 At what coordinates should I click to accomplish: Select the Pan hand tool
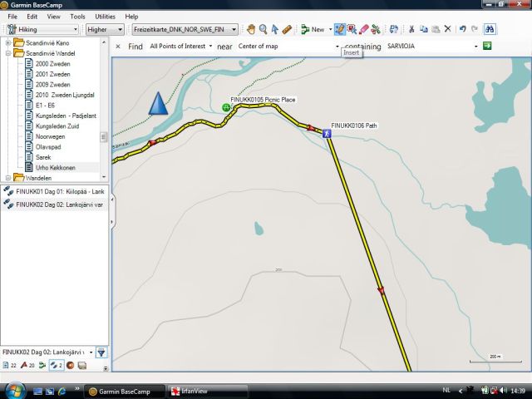pyautogui.click(x=250, y=29)
